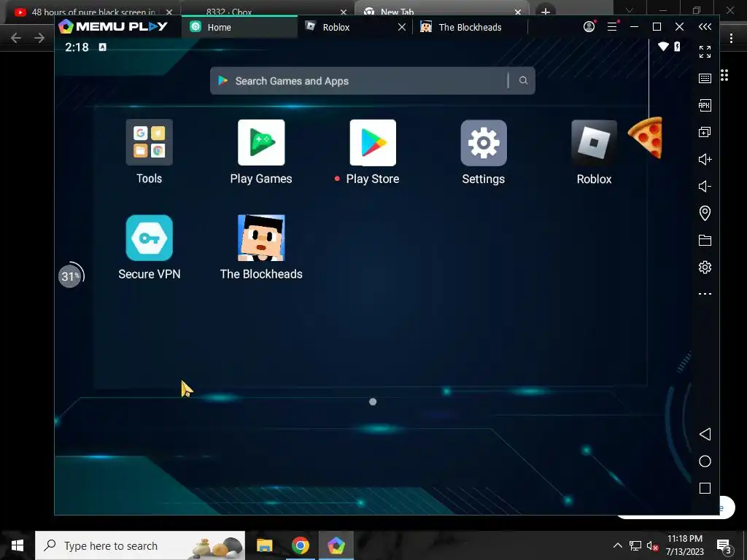Click the APK install icon
Screen dimensions: 747x560
tap(705, 105)
